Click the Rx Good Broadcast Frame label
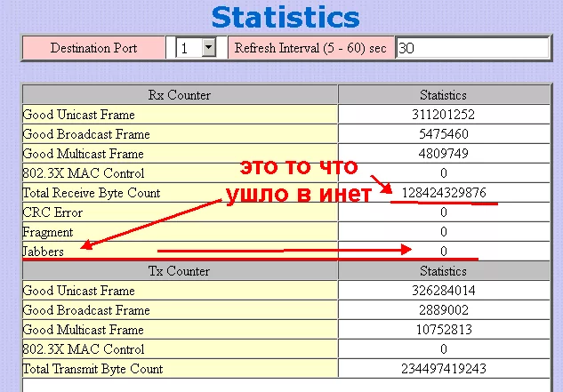 [86, 134]
